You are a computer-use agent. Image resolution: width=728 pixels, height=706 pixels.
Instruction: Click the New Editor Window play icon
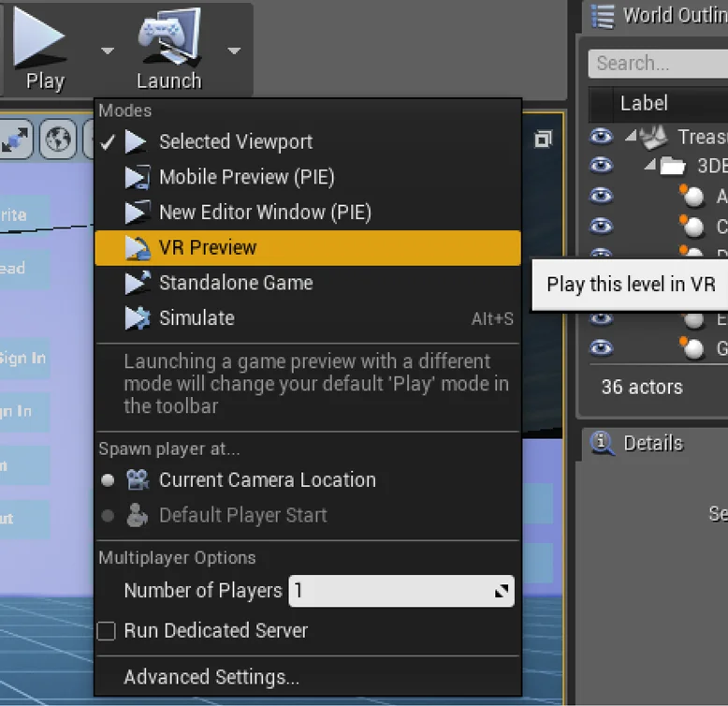[138, 213]
